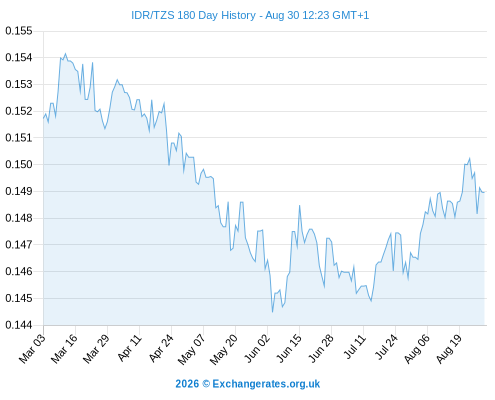Select the Jun 15 date label
This screenshot has width=495, height=400.
289,348
